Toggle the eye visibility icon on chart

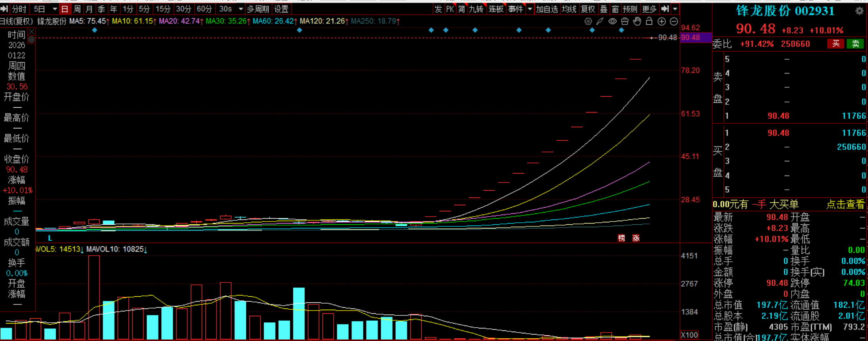point(612,22)
